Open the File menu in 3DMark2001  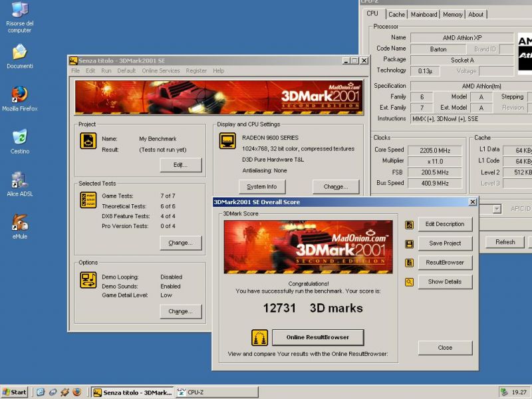click(x=75, y=70)
